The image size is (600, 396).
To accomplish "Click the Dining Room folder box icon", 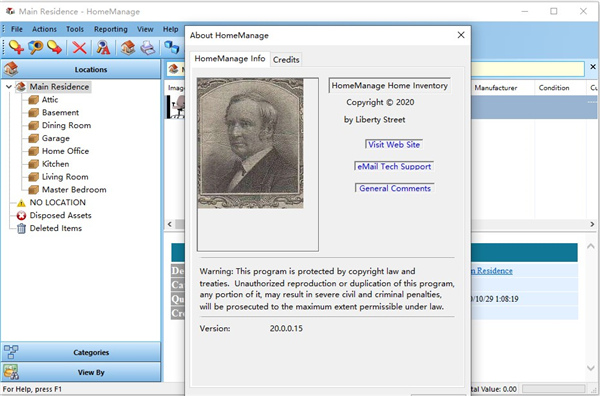I will click(34, 125).
